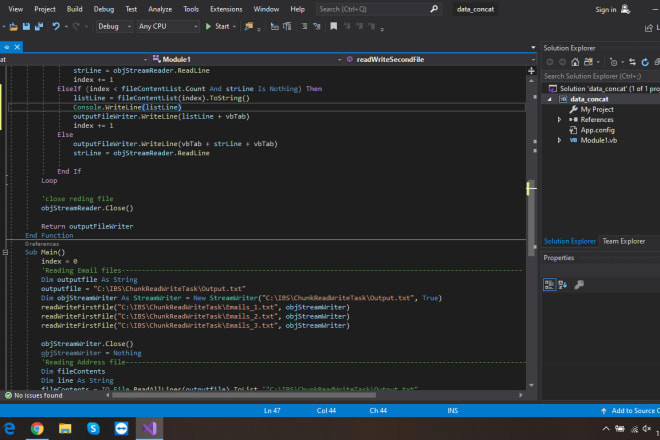Sync with Active Document icon

pyautogui.click(x=632, y=62)
